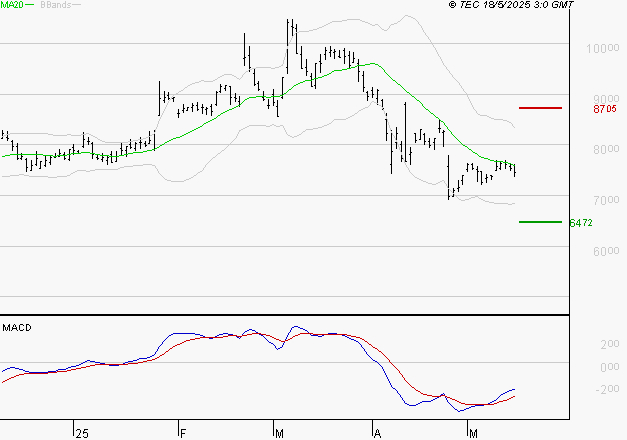Click the 9000 price axis label

pyautogui.click(x=606, y=99)
